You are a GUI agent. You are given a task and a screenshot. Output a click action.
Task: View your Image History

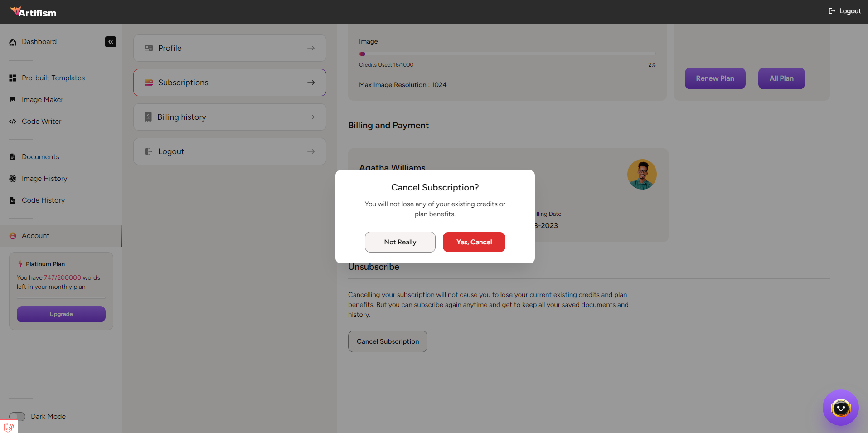click(44, 178)
